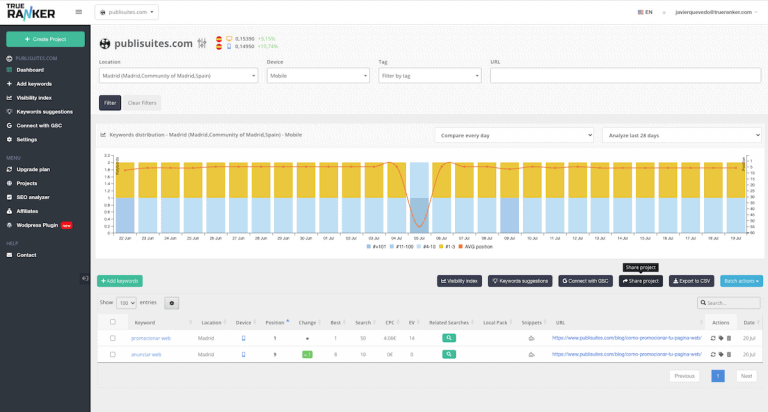Image resolution: width=768 pixels, height=412 pixels.
Task: Click the snippets icon in promocionar web row
Action: [x=531, y=338]
